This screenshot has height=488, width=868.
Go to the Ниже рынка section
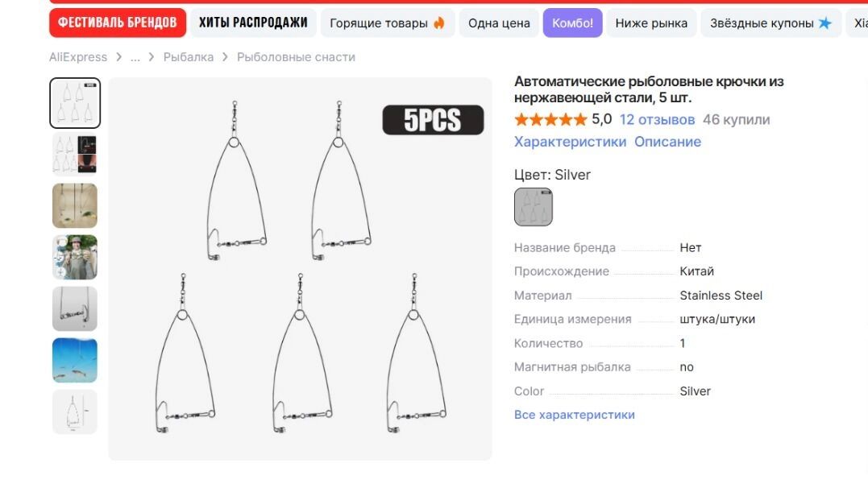[651, 23]
